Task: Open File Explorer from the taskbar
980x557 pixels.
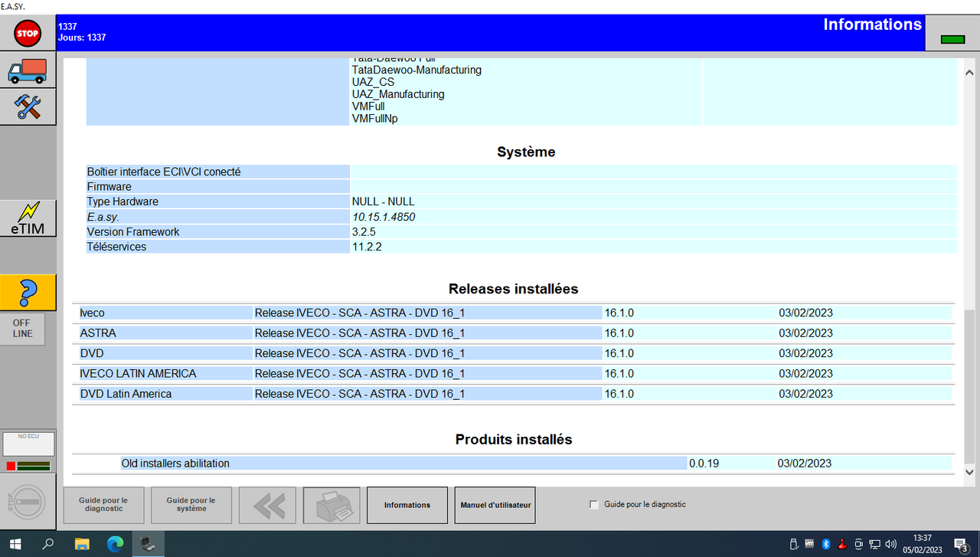Action: pyautogui.click(x=81, y=544)
